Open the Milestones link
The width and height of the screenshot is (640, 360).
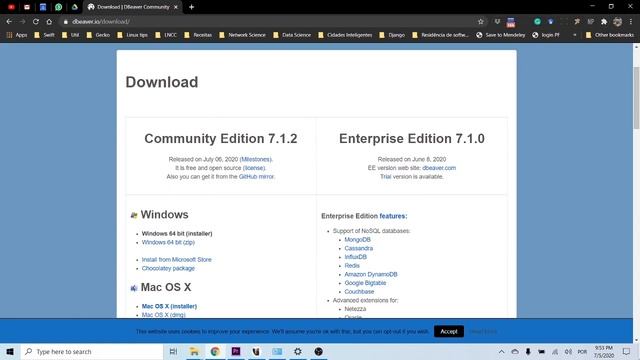click(x=256, y=159)
